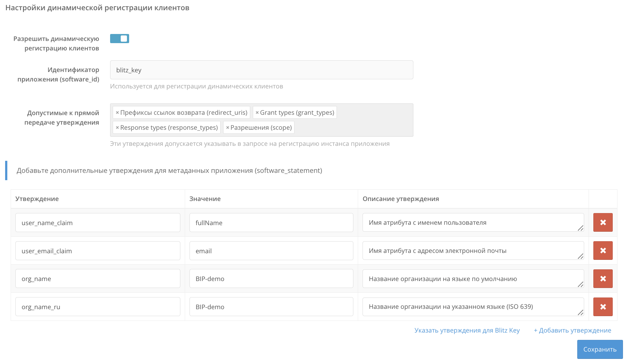Open Указать утверждения для Blitz Key link
The image size is (627, 364).
pos(467,330)
